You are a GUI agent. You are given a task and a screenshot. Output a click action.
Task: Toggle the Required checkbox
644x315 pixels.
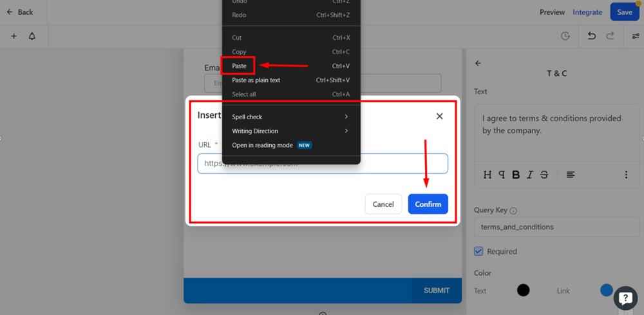(x=478, y=251)
